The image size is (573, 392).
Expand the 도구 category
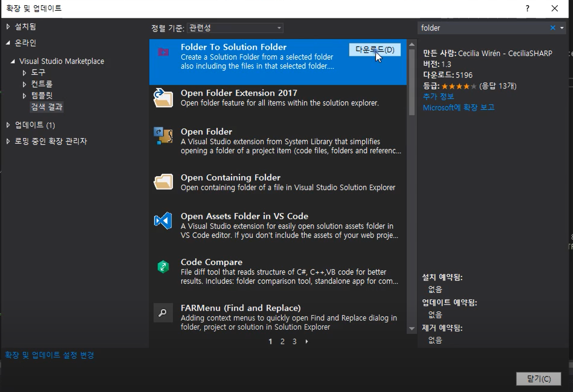[x=24, y=73]
